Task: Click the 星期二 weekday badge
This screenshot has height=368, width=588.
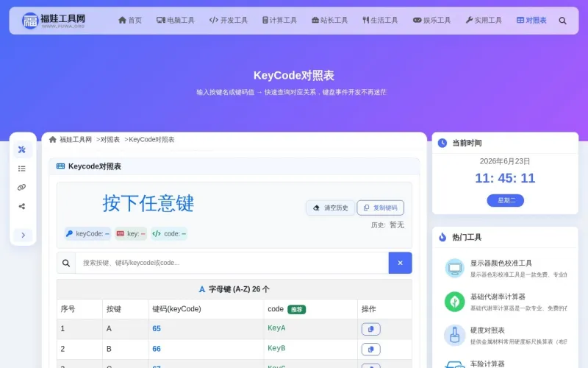Action: [505, 200]
